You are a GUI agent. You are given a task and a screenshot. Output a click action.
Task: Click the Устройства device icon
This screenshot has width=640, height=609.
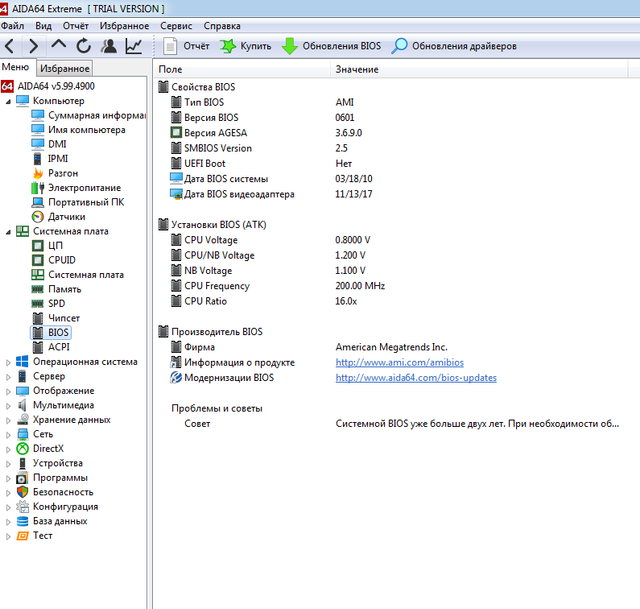click(x=22, y=463)
